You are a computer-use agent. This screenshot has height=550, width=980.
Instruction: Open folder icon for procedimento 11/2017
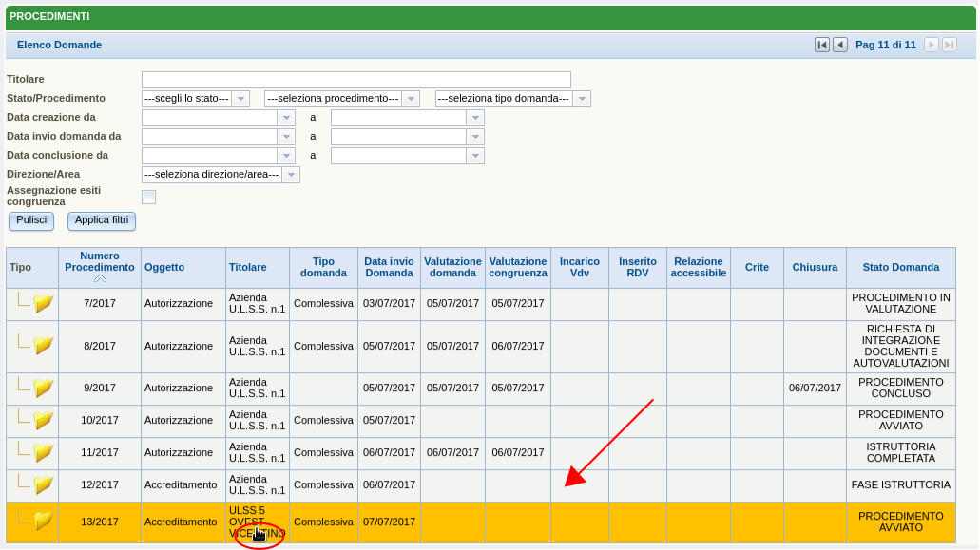[x=43, y=452]
